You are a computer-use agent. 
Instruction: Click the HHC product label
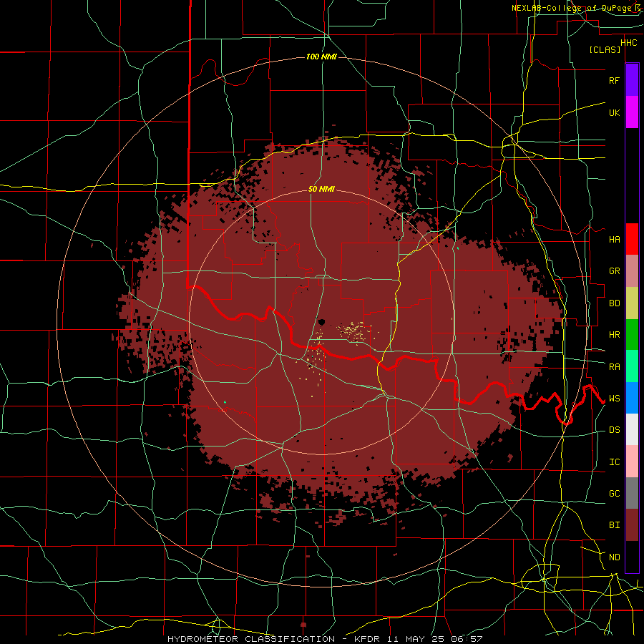[628, 43]
